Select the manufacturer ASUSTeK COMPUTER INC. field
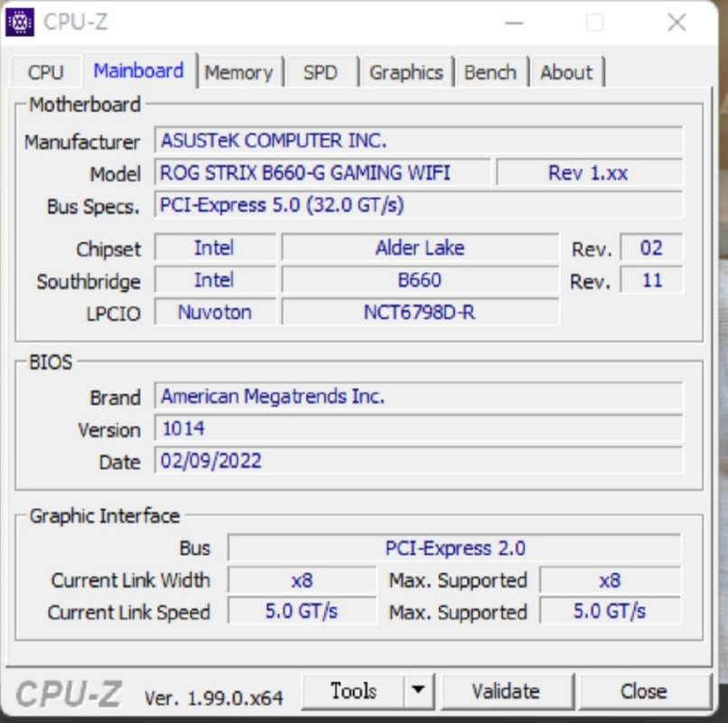728x723 pixels. click(418, 140)
